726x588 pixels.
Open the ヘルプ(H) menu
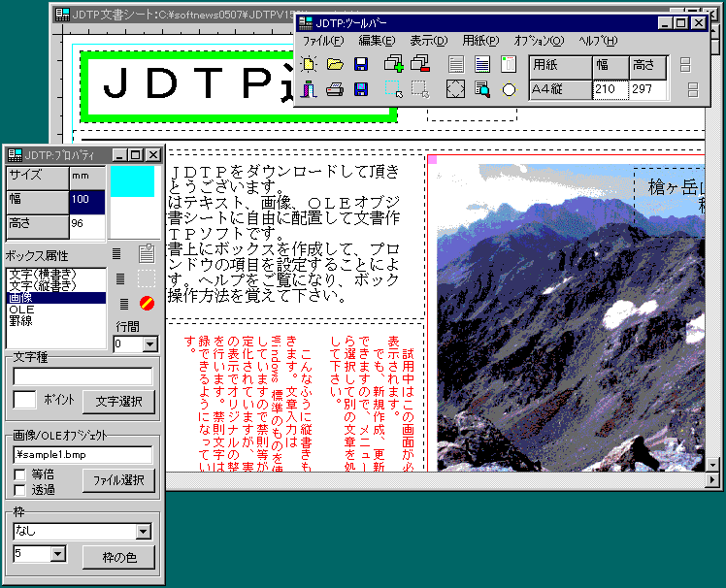598,41
